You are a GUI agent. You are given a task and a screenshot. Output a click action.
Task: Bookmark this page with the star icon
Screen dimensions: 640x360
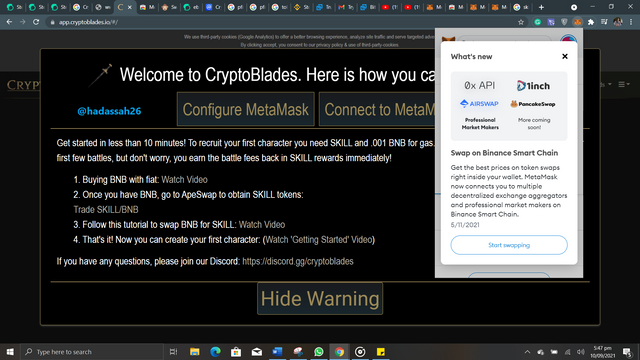521,22
